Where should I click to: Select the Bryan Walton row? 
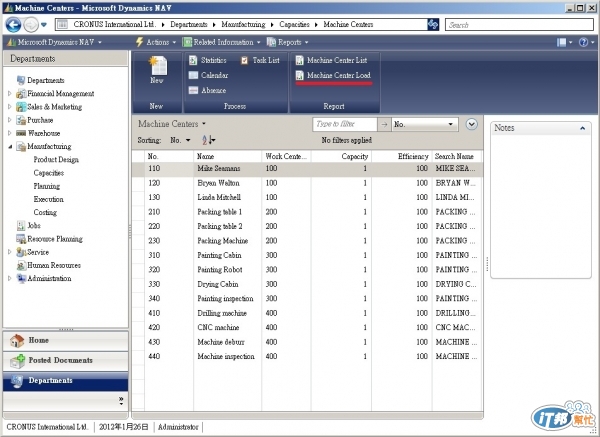(x=307, y=183)
